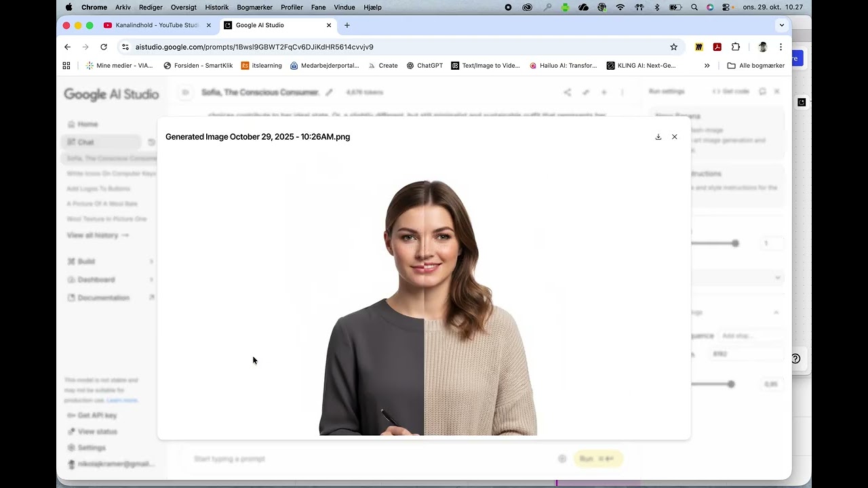Open the Medarbejderportal bookmark
Viewport: 868px width, 488px height.
coord(325,66)
